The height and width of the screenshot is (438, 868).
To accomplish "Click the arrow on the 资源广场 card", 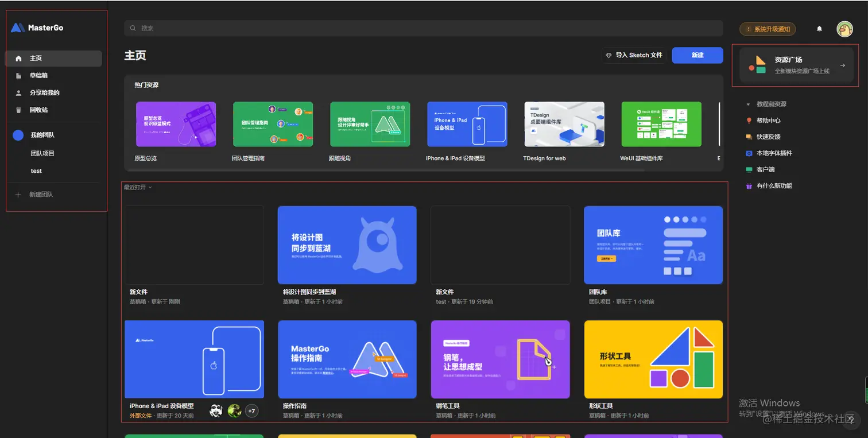I will 843,65.
